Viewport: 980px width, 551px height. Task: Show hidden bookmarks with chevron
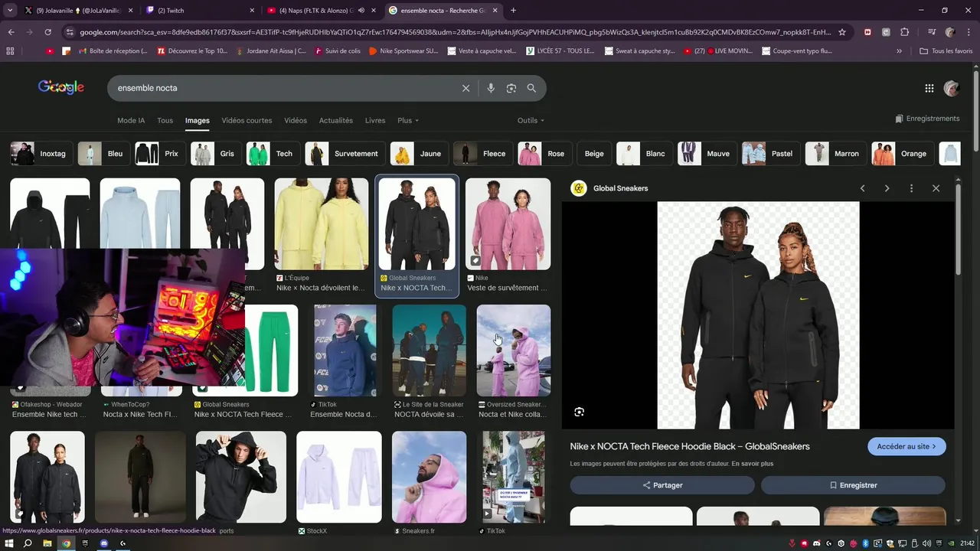(900, 51)
